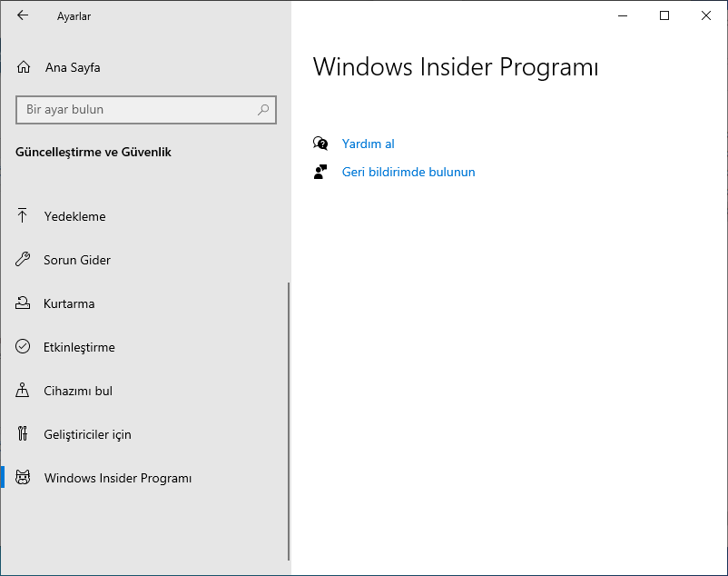
Task: Click the feedback person icon
Action: click(x=320, y=172)
